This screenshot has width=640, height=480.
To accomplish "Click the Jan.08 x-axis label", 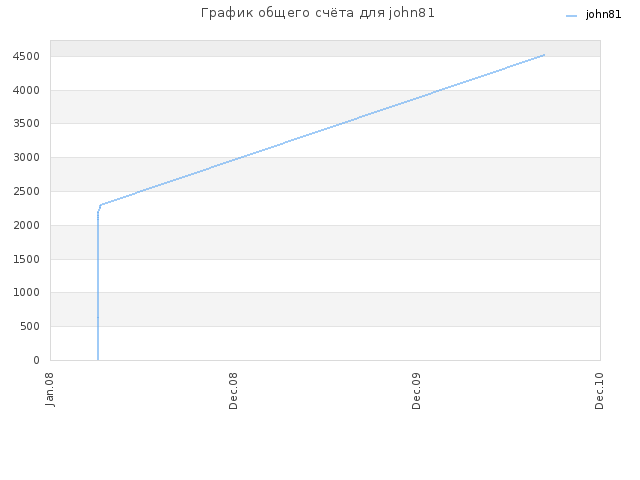I will (x=50, y=389).
